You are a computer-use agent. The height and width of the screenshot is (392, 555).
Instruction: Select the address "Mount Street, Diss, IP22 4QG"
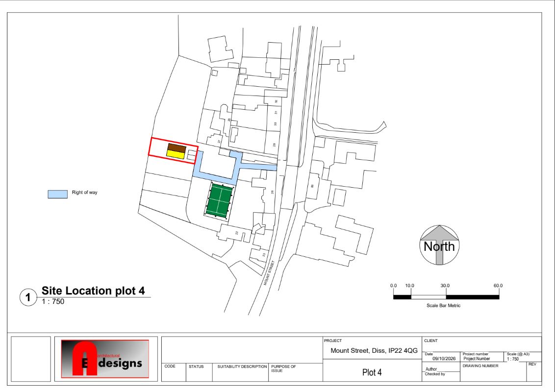pos(374,351)
